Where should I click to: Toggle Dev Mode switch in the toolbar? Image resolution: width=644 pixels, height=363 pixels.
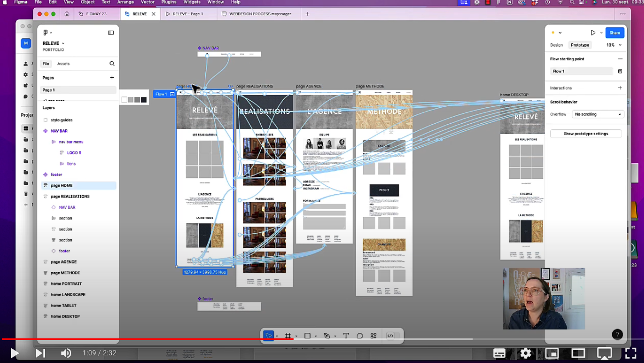point(390,336)
